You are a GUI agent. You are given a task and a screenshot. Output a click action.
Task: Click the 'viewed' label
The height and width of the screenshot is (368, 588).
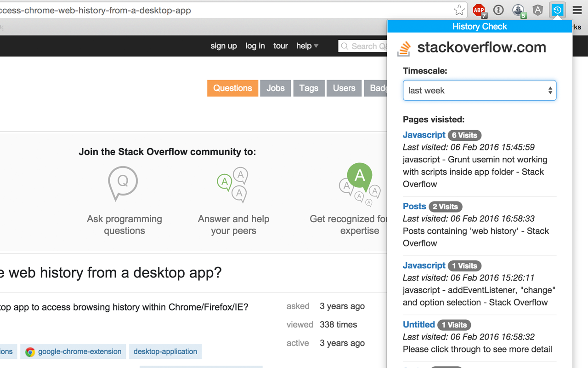pyautogui.click(x=300, y=325)
